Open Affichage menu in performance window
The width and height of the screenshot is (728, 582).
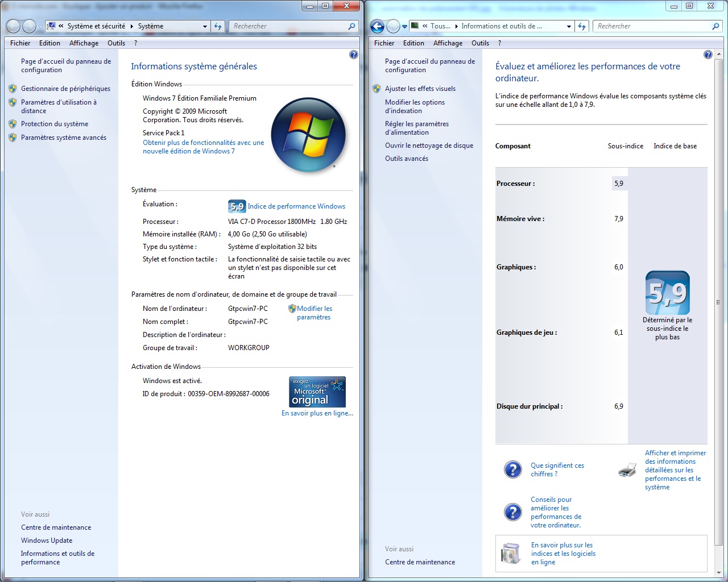click(x=448, y=43)
